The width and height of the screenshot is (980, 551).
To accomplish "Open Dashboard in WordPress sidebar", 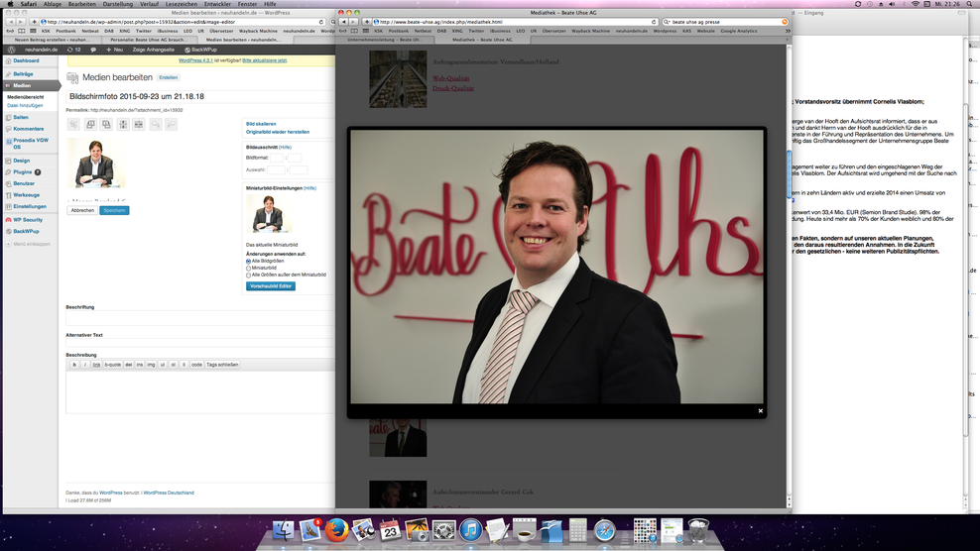I will [x=26, y=60].
